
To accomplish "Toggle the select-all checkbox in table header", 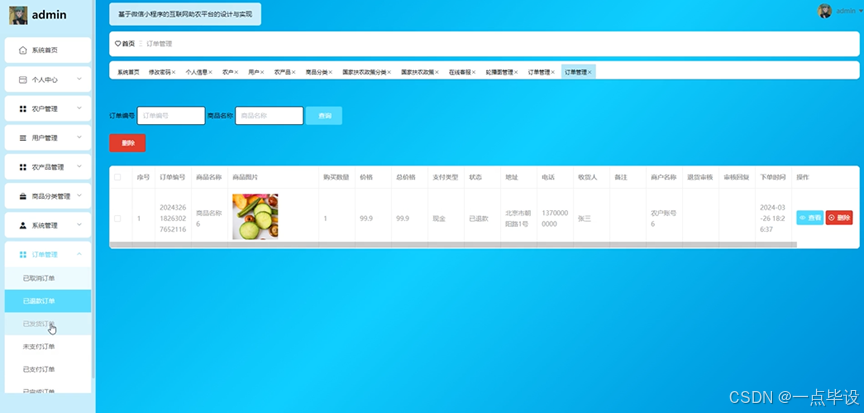I will pos(117,177).
